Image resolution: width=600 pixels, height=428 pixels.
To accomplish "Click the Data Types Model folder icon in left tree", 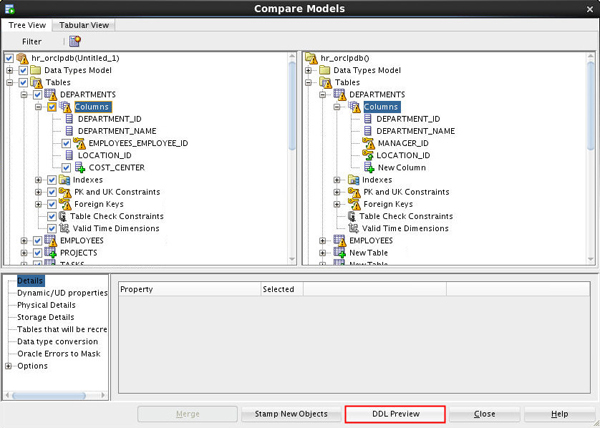I will 36,70.
